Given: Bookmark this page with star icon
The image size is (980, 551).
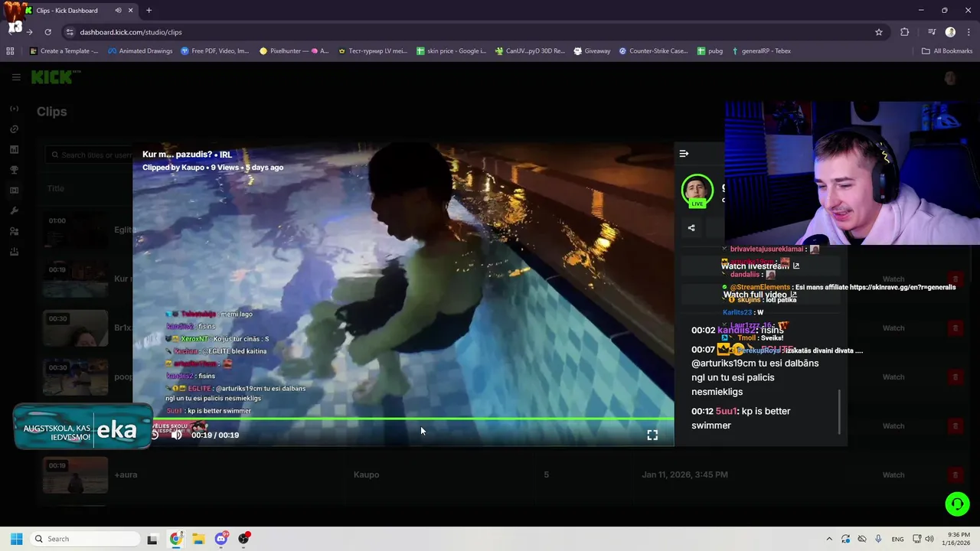Looking at the screenshot, I should pyautogui.click(x=879, y=32).
